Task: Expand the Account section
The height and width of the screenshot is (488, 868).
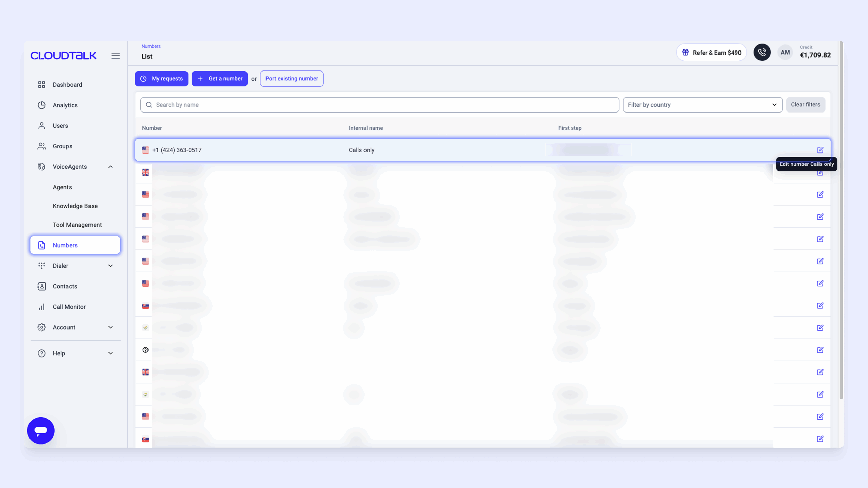Action: pos(111,327)
